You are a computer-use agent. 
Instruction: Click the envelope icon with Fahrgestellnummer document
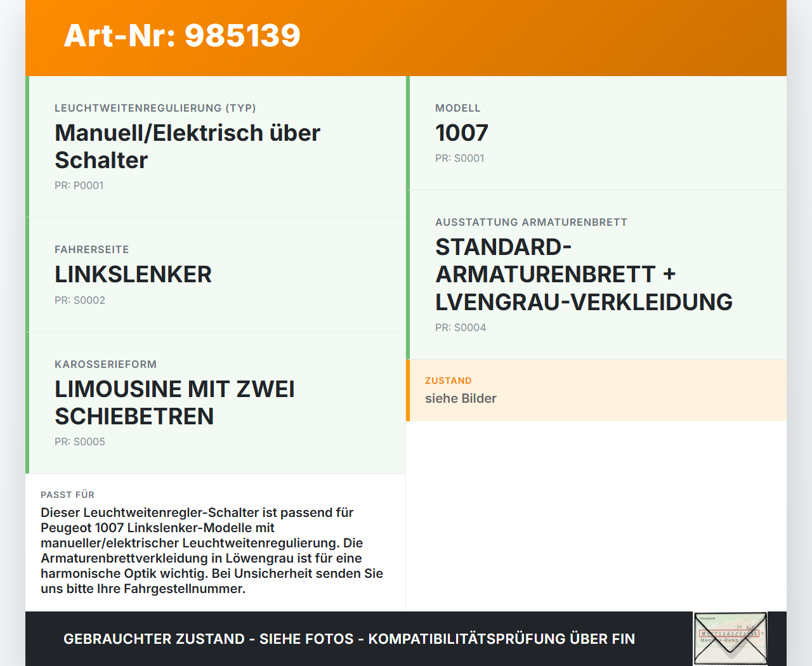pos(730,638)
